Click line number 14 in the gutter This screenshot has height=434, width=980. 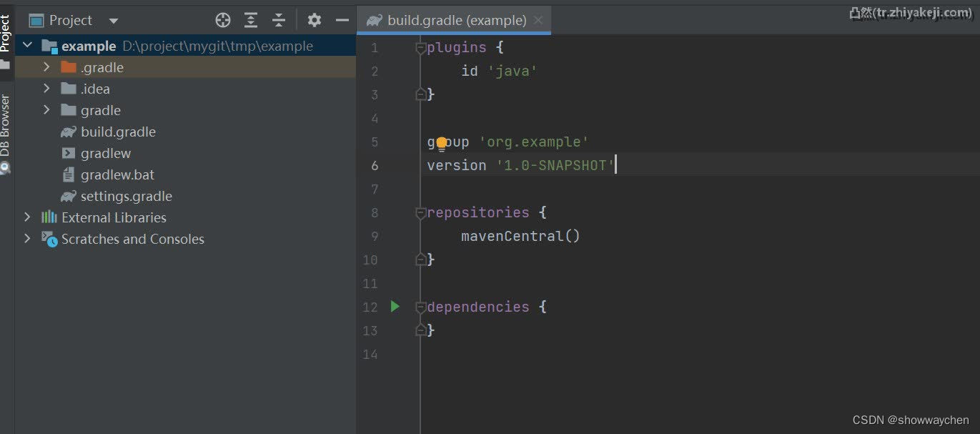click(370, 355)
